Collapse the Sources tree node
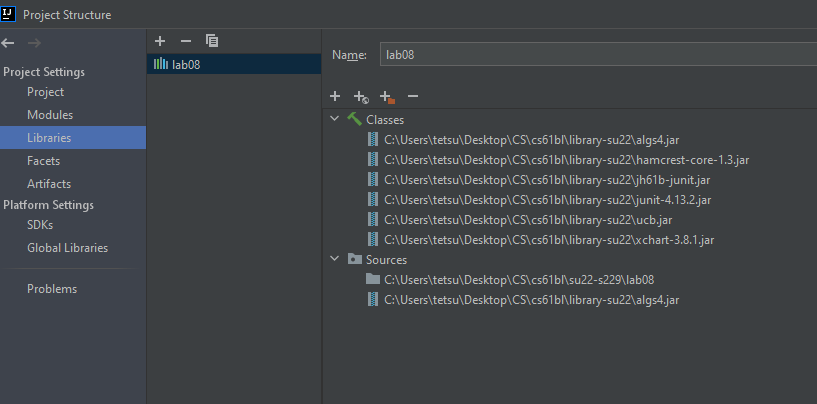Screen dimensions: 817x404 point(335,259)
